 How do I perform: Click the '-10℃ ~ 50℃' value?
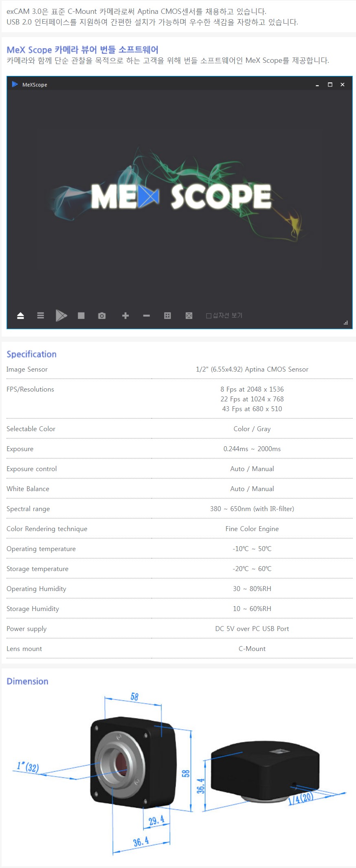[252, 549]
